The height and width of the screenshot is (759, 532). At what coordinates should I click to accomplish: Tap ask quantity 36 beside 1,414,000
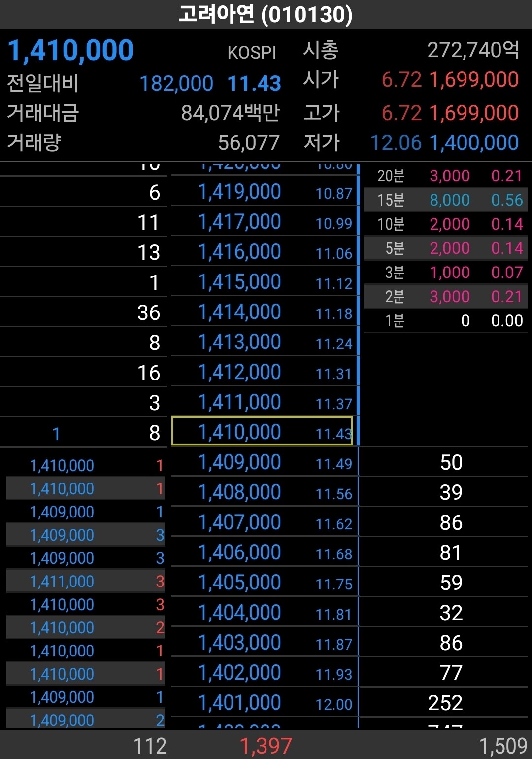(x=149, y=312)
